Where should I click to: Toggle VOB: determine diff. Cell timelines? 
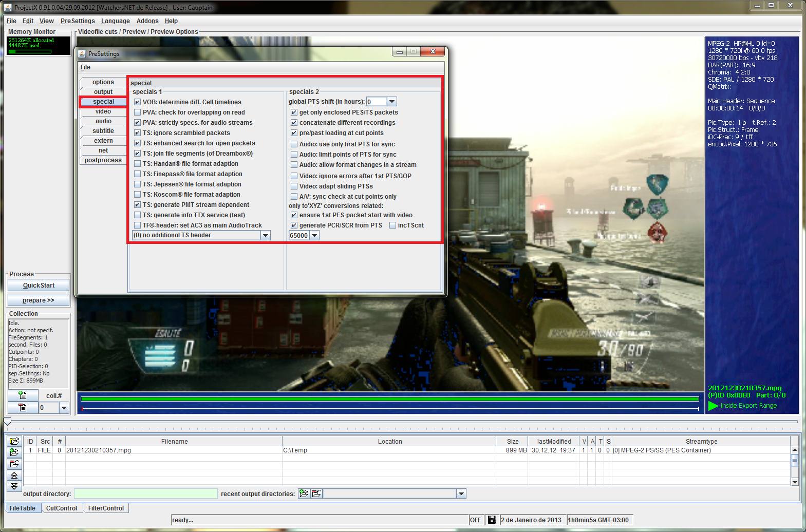point(137,102)
